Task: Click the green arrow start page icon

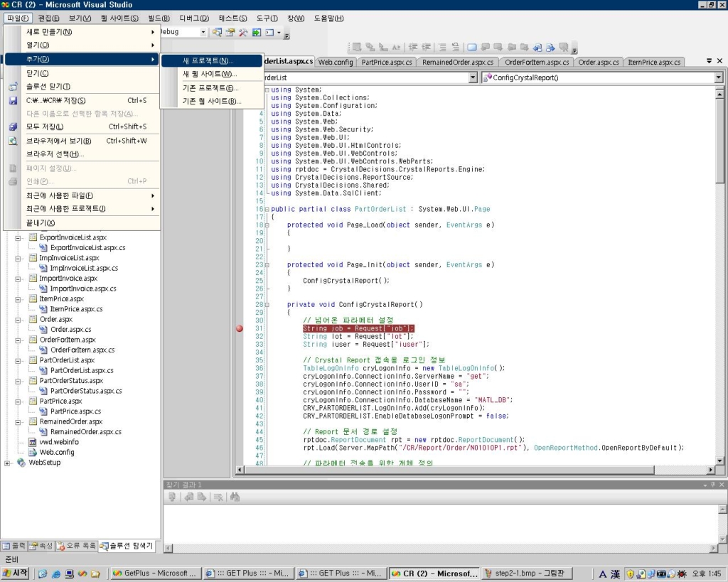Action: [x=256, y=33]
